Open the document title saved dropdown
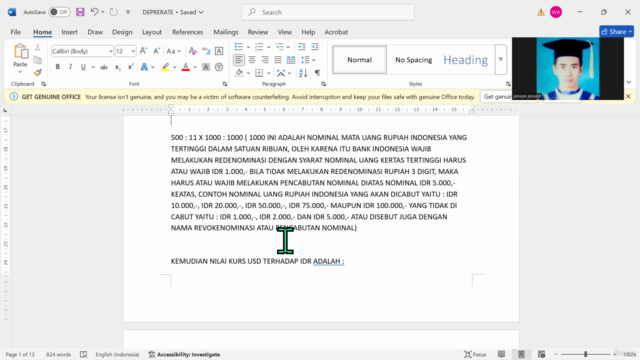Screen dimensions: 640x360 (201, 12)
